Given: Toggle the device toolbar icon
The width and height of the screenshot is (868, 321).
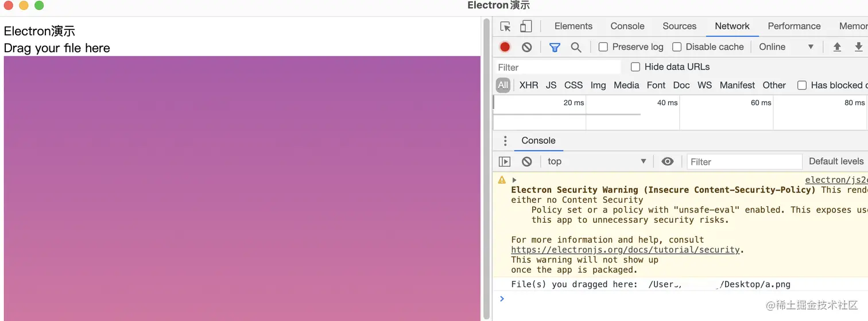Looking at the screenshot, I should tap(526, 26).
